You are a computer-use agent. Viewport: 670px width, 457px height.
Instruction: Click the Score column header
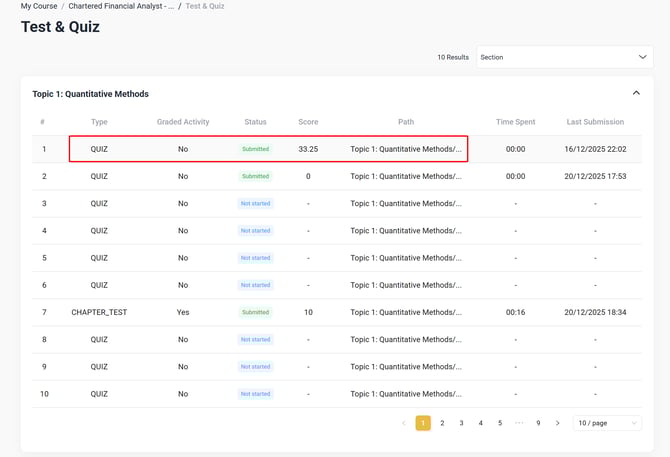click(x=308, y=122)
